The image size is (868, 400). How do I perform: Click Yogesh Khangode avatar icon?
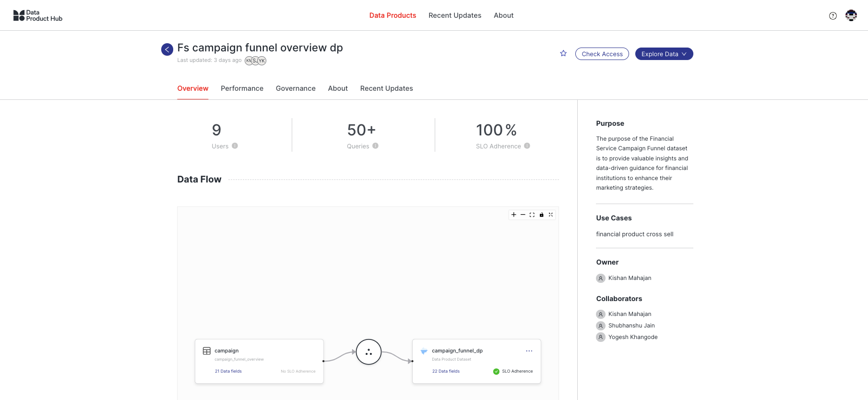point(601,337)
